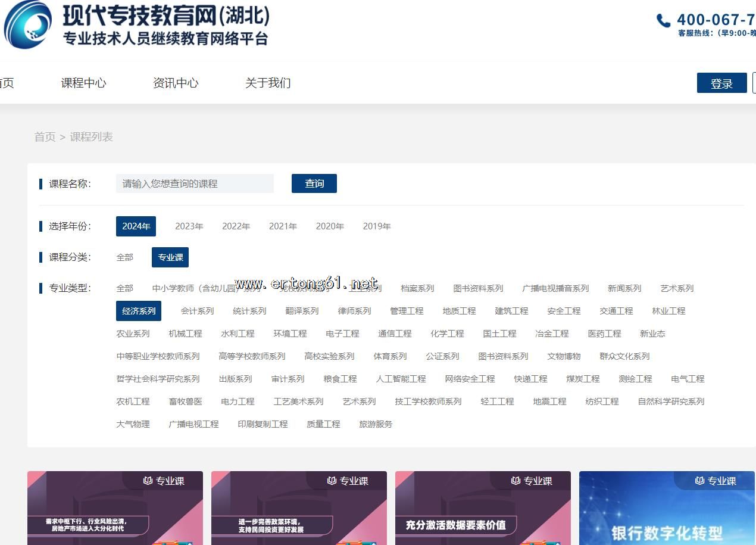Choose 全部 under course category

coord(124,257)
